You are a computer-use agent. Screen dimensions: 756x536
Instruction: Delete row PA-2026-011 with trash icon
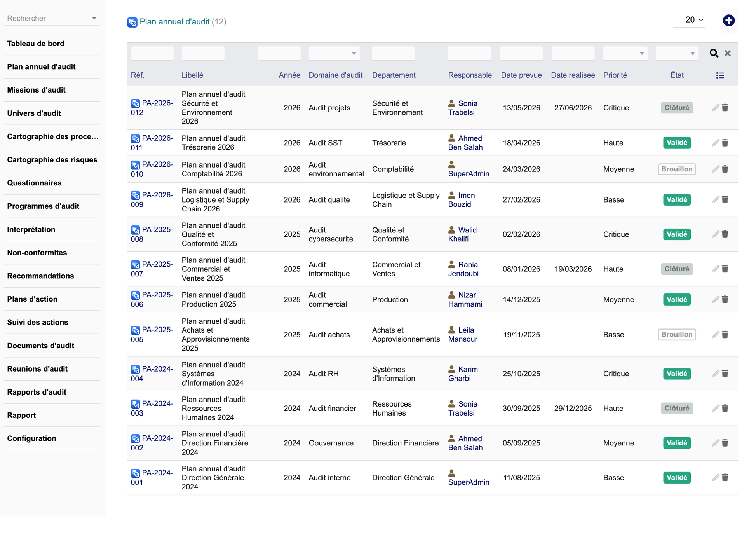point(725,143)
